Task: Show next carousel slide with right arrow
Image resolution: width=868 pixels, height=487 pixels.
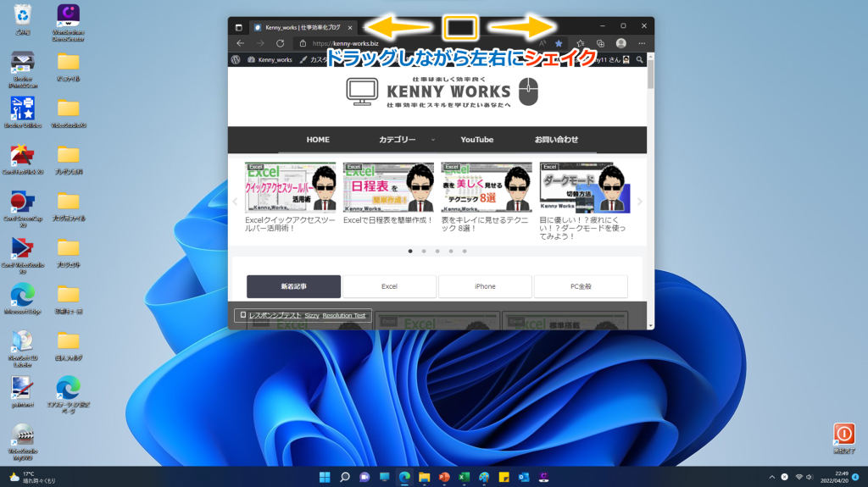Action: point(639,202)
